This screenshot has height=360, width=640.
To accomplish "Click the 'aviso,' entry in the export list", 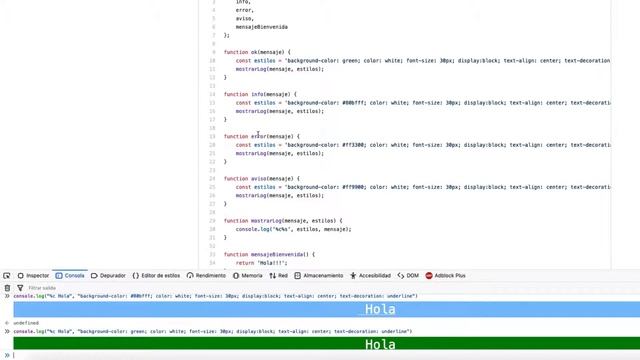I will pos(245,18).
